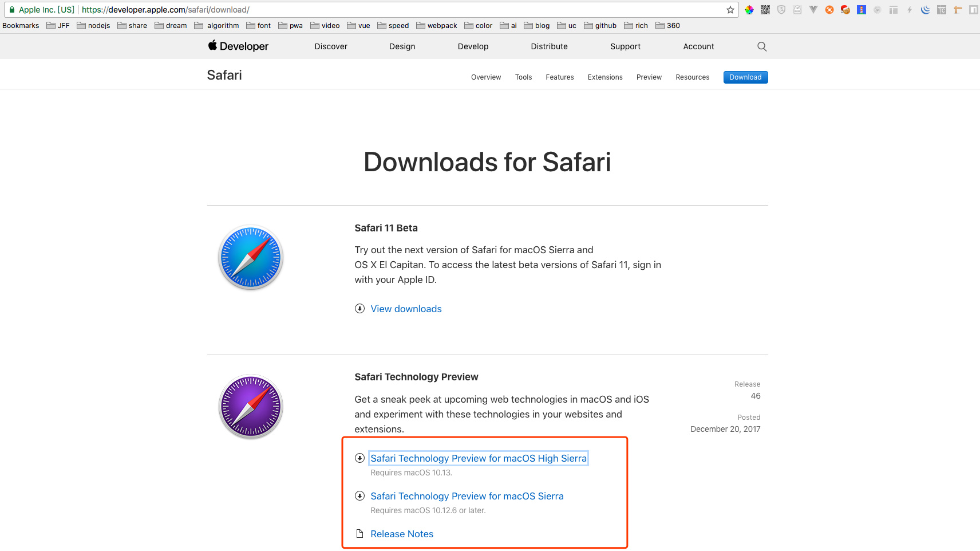
Task: Click the blue Download button
Action: click(746, 77)
